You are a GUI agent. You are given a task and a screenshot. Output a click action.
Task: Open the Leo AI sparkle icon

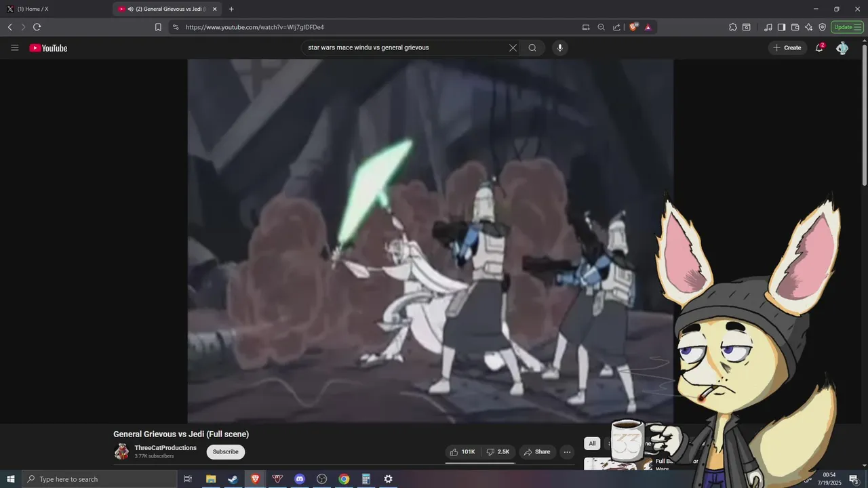(808, 27)
